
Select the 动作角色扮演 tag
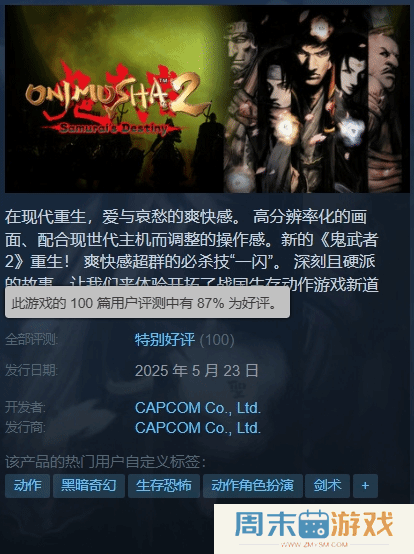[x=253, y=486]
